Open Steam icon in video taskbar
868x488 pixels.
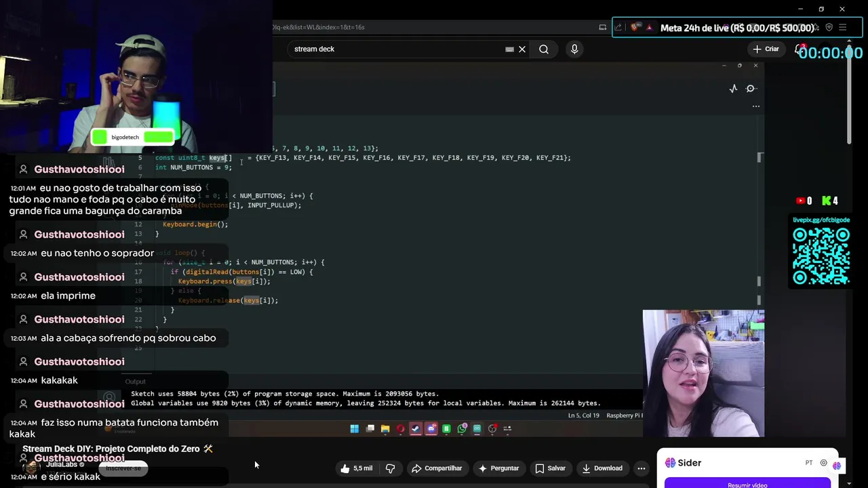(x=416, y=428)
